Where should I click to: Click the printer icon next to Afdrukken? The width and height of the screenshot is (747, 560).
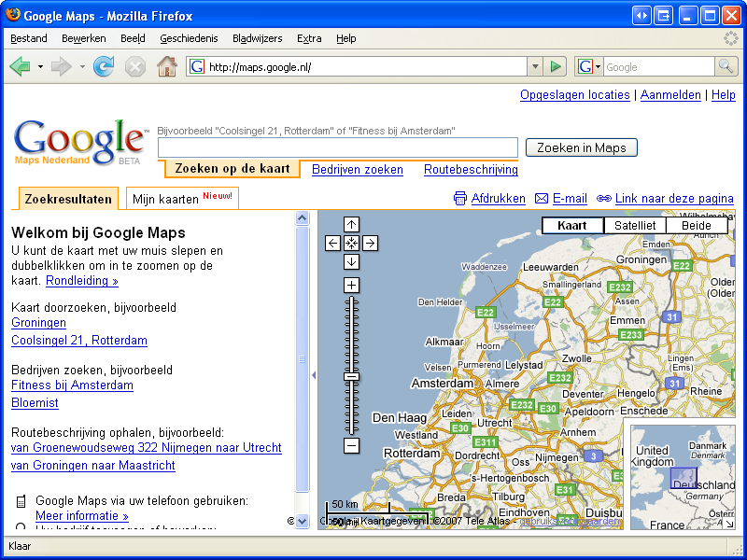(460, 198)
